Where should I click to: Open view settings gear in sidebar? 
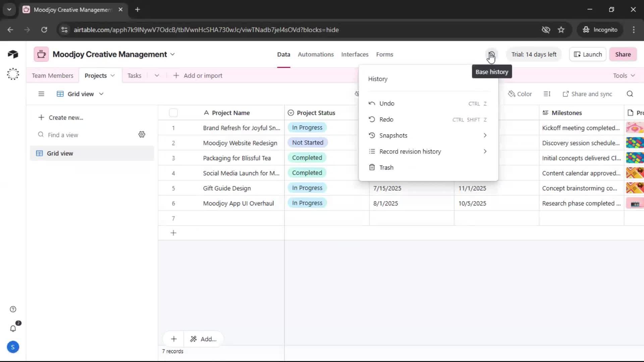tap(142, 134)
